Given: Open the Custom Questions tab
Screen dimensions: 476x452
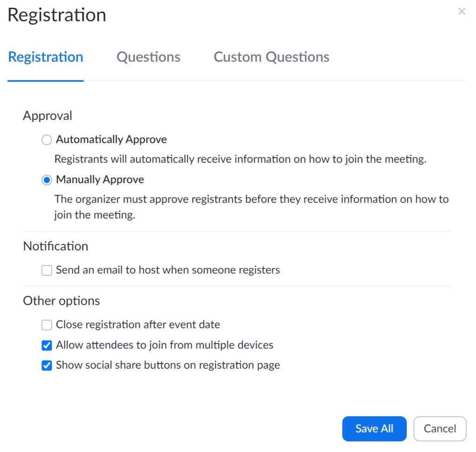Looking at the screenshot, I should (271, 57).
